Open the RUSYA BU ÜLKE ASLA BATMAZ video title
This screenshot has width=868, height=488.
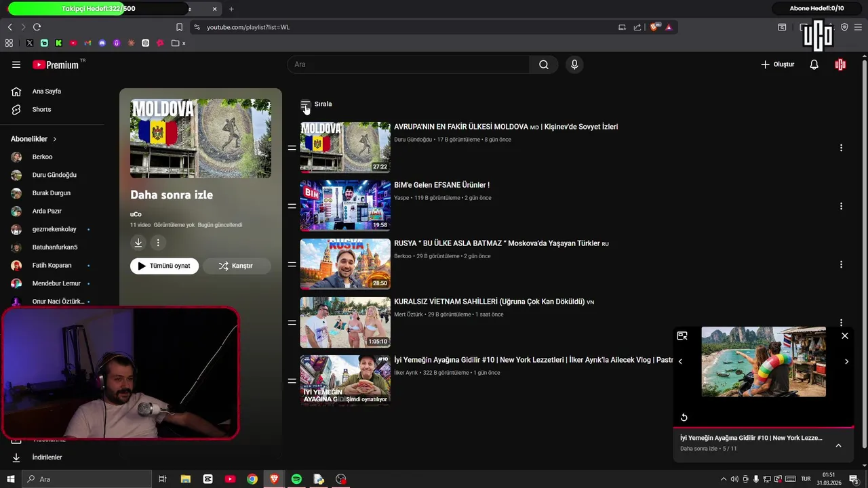point(501,243)
